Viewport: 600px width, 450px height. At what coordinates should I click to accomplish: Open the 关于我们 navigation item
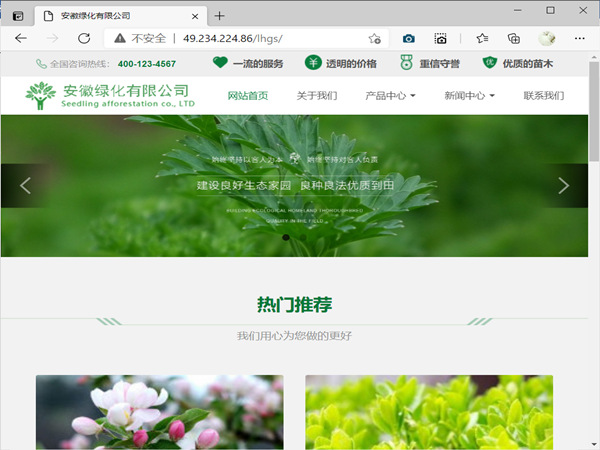pyautogui.click(x=317, y=96)
